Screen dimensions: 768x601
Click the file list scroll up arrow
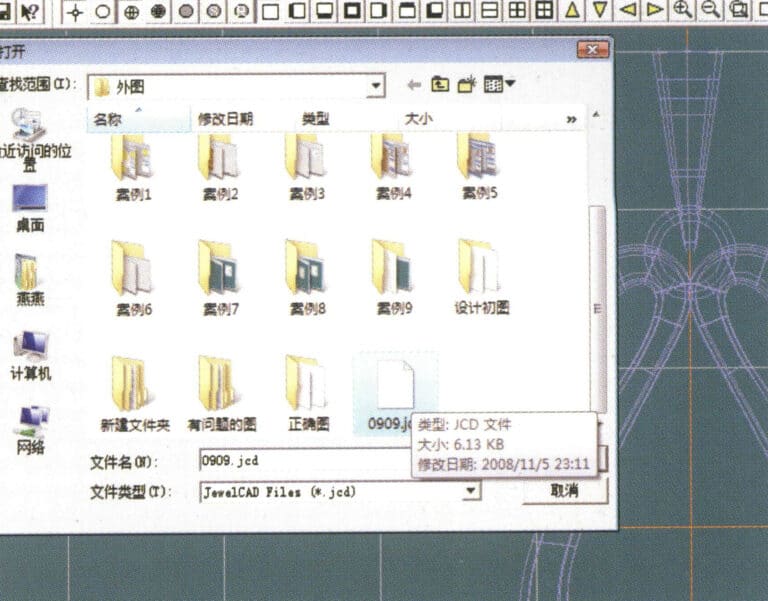(x=596, y=115)
